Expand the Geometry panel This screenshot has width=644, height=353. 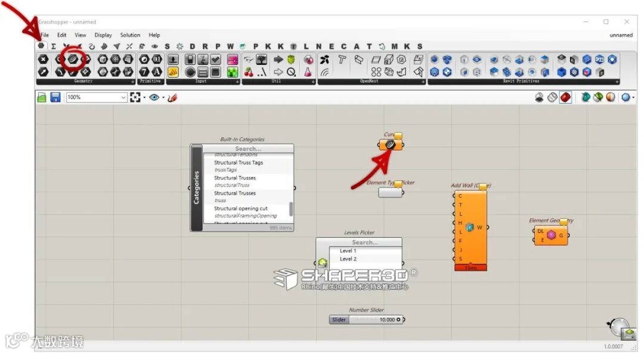click(x=132, y=82)
